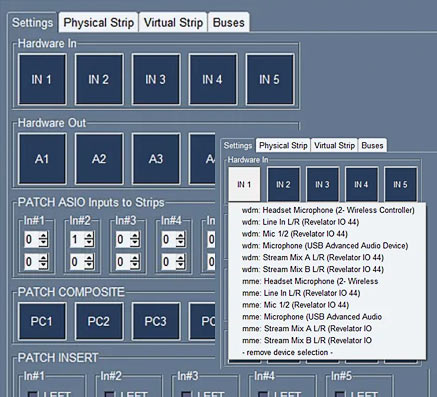This screenshot has width=437, height=397.
Task: Decrease In#2 top ASIO value showing 1
Action: click(89, 243)
